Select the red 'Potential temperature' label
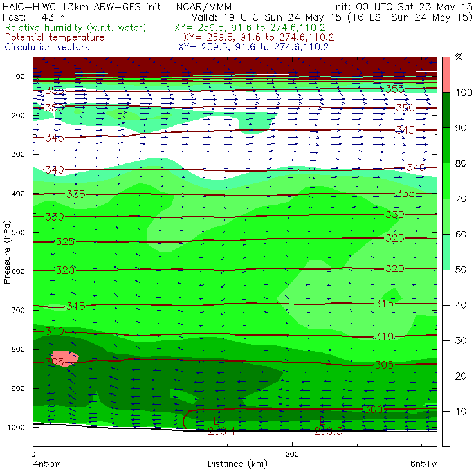476x476 pixels. point(54,37)
